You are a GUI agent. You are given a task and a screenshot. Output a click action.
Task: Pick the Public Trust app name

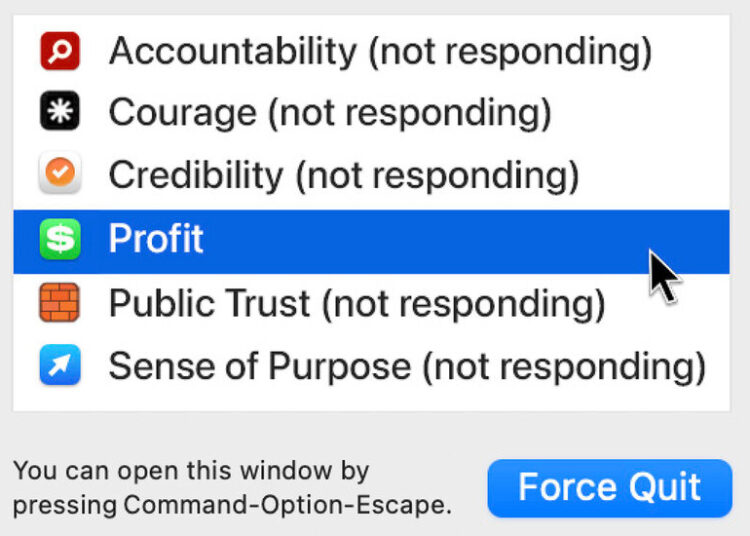pyautogui.click(x=209, y=303)
